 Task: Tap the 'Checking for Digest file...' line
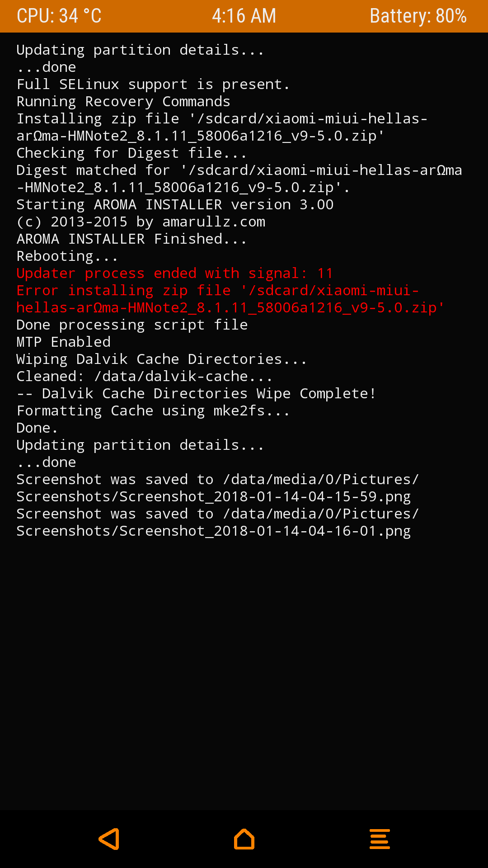pos(131,153)
